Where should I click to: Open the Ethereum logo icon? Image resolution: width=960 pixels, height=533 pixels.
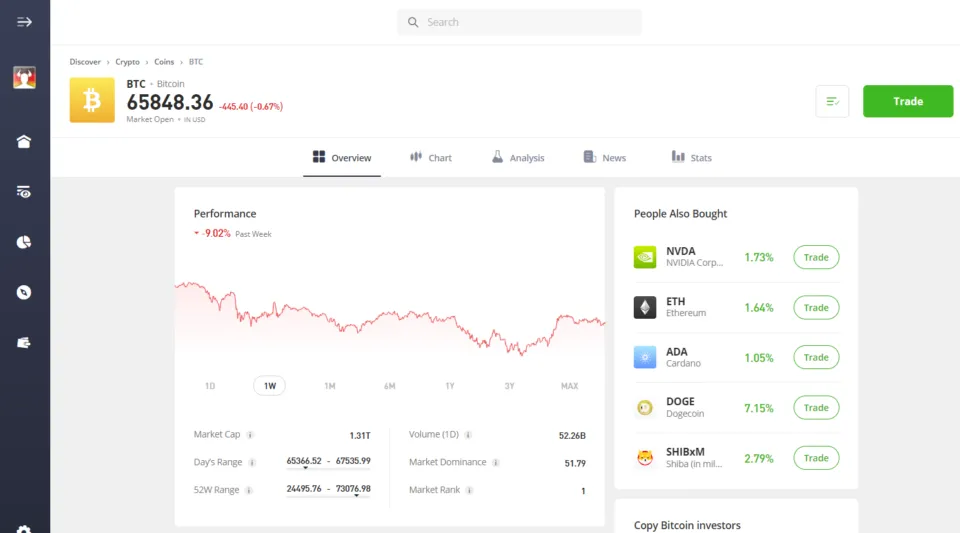coord(645,307)
